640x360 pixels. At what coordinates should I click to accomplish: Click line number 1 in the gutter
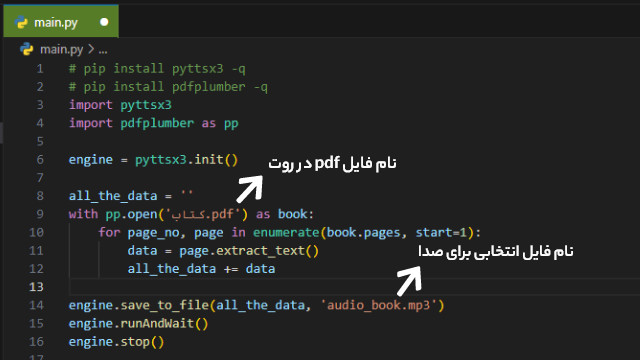tap(40, 68)
